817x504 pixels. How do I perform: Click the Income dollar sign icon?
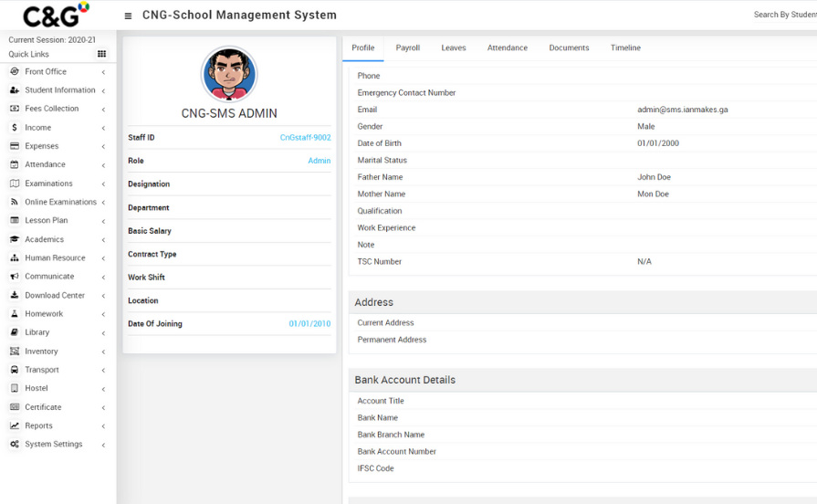pos(15,128)
